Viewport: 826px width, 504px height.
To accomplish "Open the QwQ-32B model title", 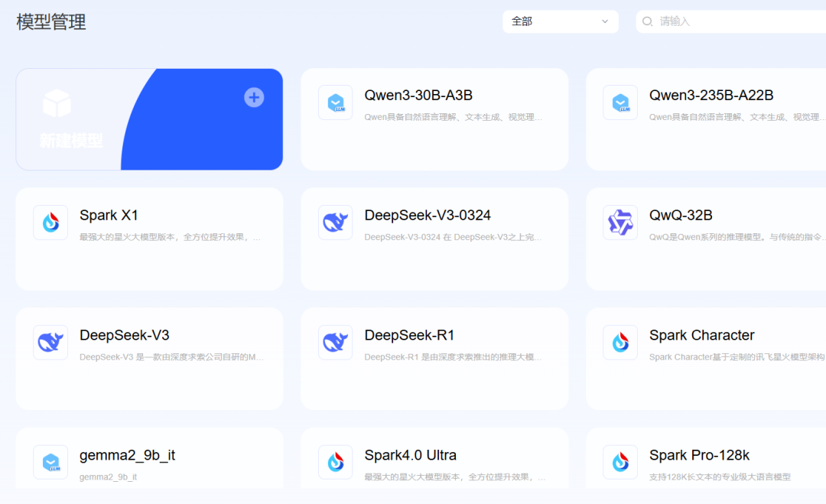I will coord(681,216).
